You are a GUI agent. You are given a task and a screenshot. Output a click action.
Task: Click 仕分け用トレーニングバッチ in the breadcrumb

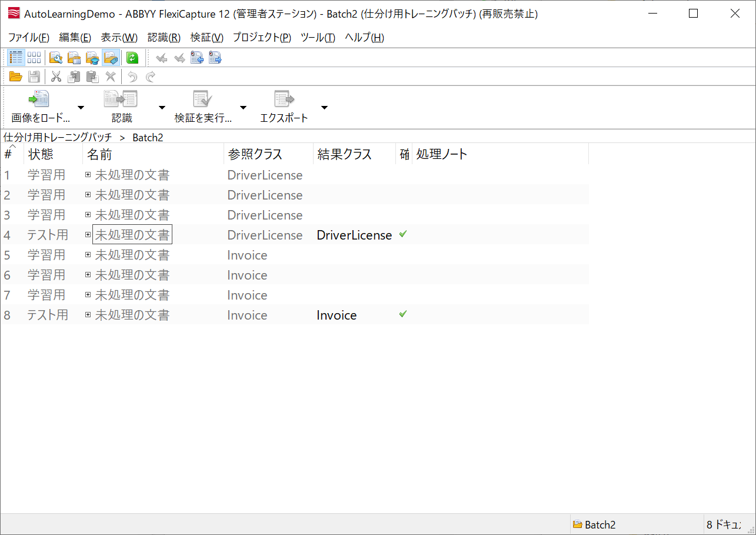(x=58, y=137)
